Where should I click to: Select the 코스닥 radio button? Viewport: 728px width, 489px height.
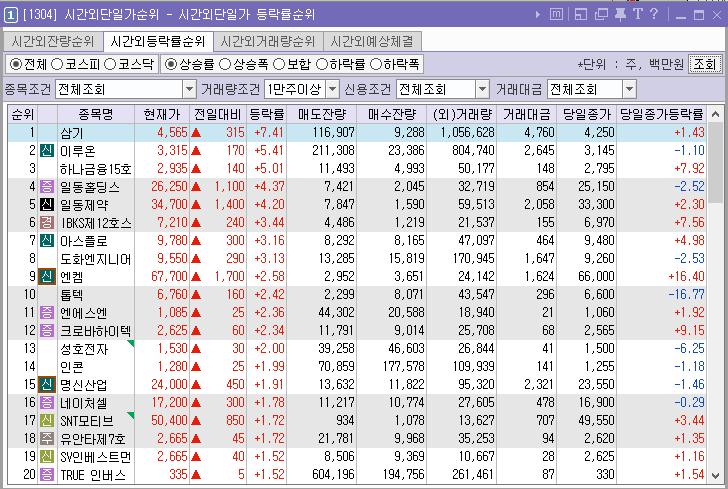(x=110, y=64)
